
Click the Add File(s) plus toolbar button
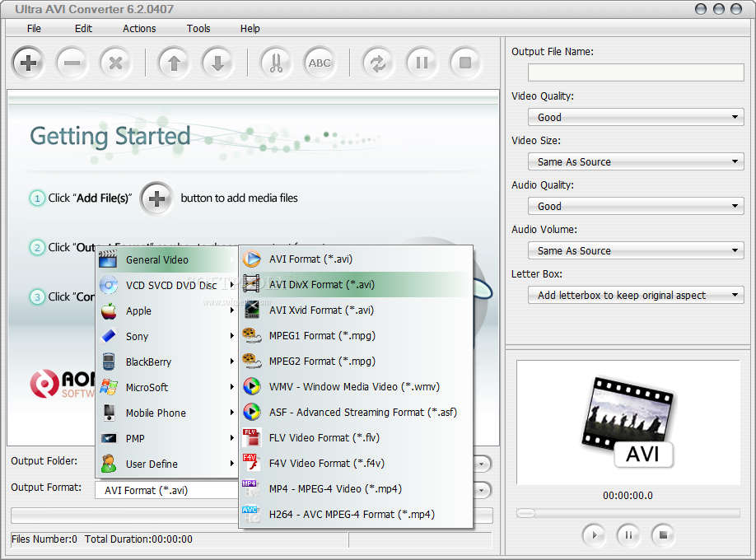(x=29, y=63)
